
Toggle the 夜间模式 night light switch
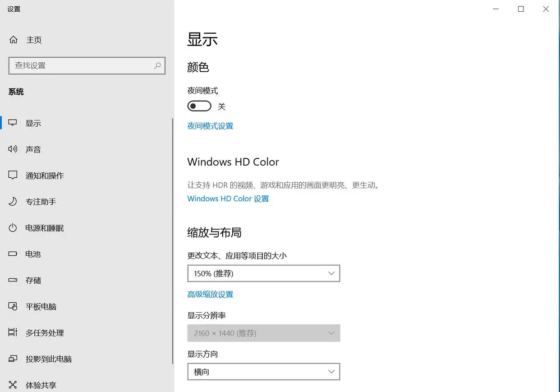tap(199, 106)
